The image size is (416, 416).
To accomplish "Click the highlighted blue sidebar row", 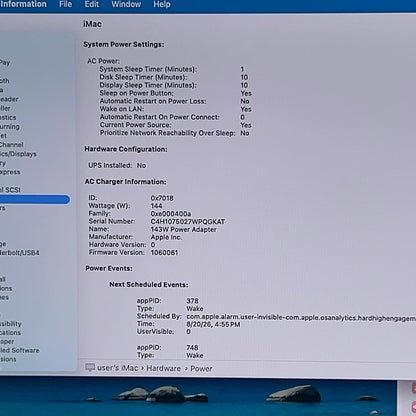I will click(35, 199).
